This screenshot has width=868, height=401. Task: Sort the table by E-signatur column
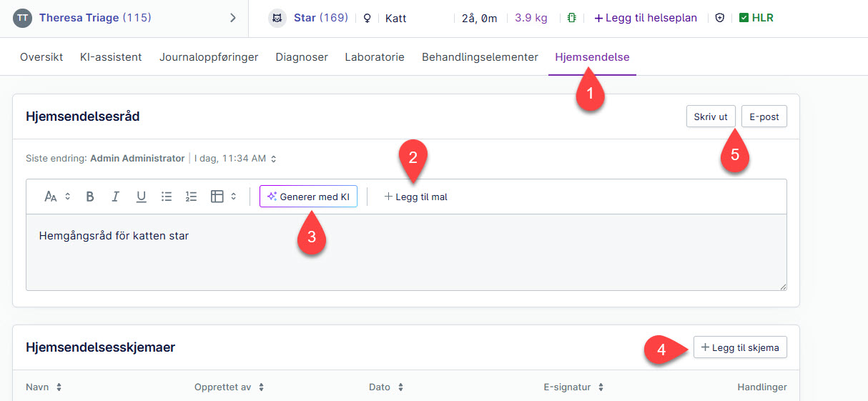[574, 387]
